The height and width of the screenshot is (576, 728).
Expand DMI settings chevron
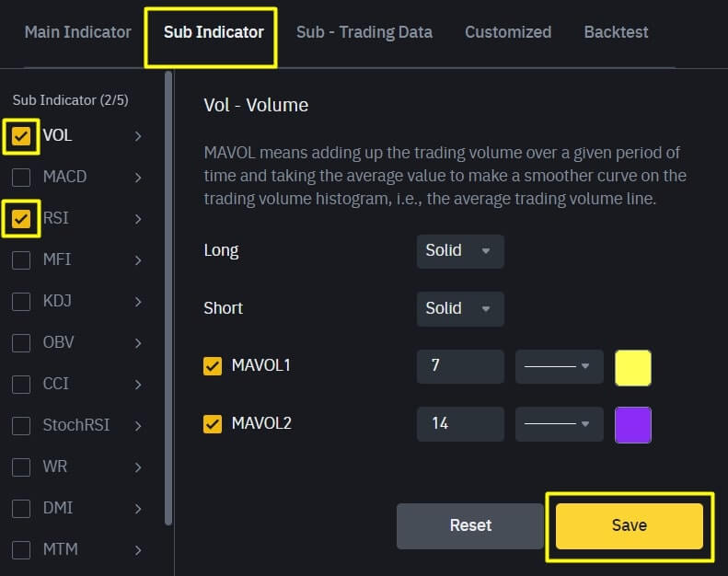click(138, 509)
